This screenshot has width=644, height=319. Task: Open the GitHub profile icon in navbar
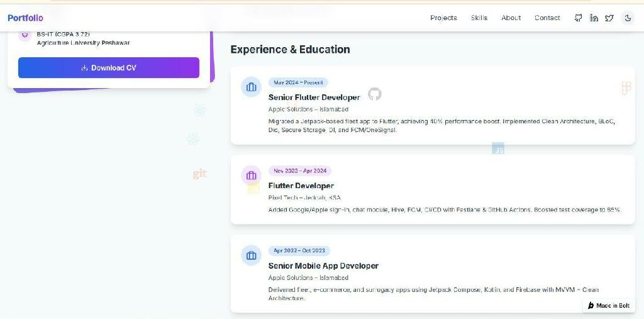[578, 18]
